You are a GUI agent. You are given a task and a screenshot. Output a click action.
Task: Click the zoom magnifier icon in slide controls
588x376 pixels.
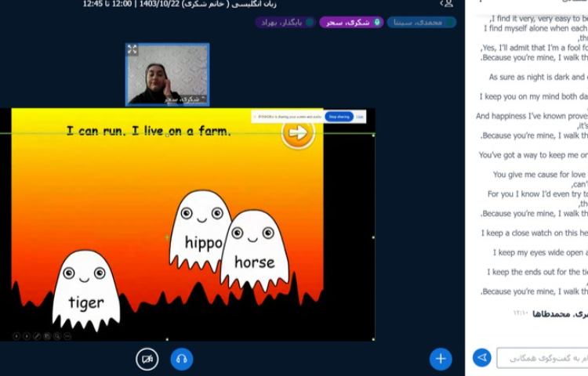(x=57, y=335)
